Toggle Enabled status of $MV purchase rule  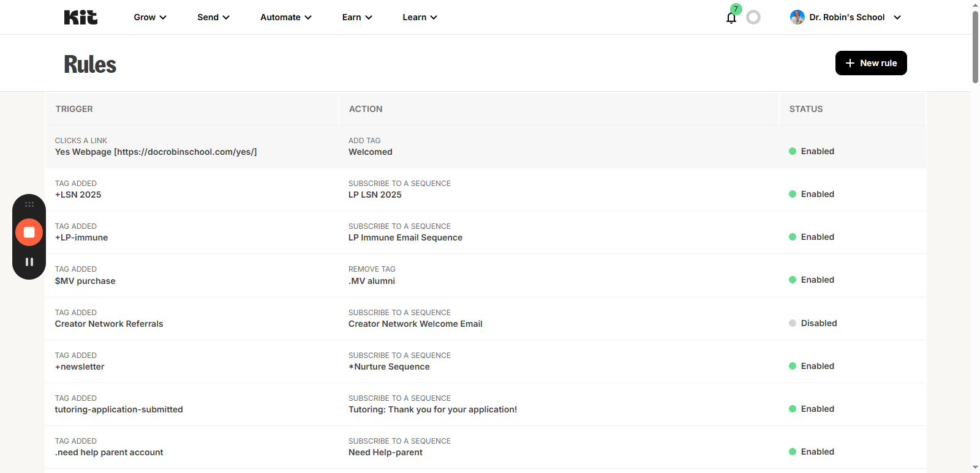click(817, 280)
